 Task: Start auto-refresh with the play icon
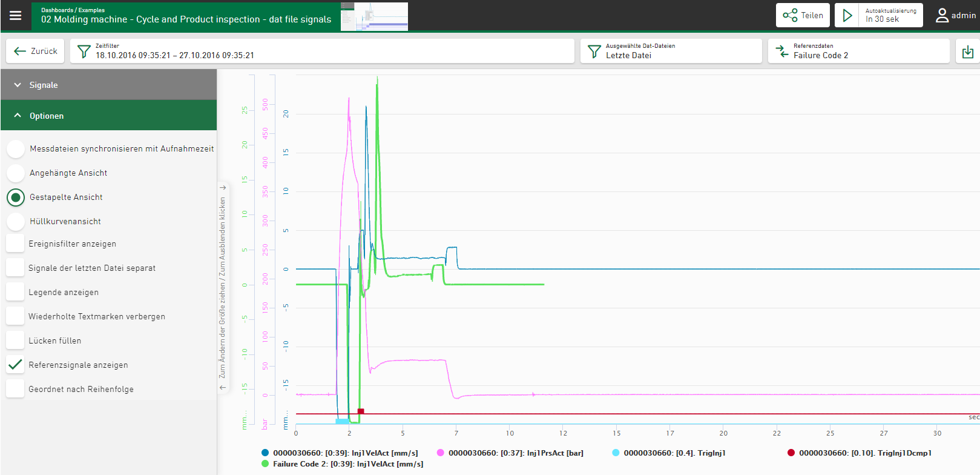tap(847, 15)
